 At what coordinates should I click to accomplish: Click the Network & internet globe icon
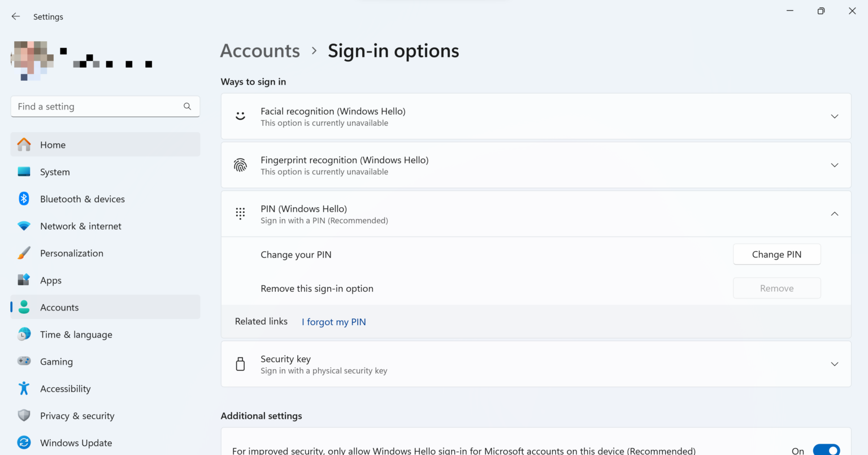(24, 226)
